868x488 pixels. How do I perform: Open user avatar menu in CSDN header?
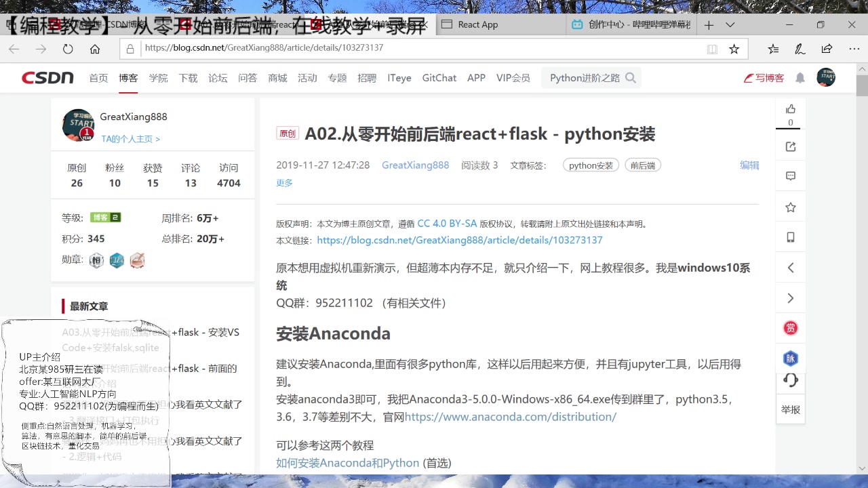coord(826,77)
